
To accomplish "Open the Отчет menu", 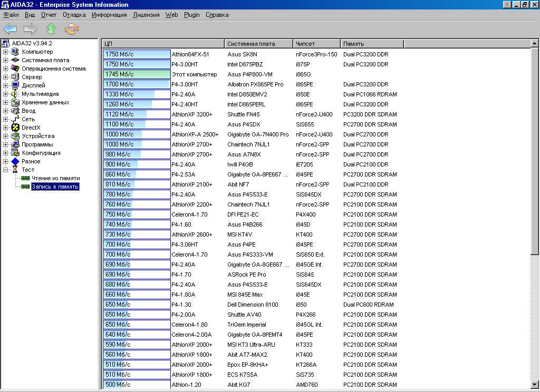I will click(x=49, y=15).
